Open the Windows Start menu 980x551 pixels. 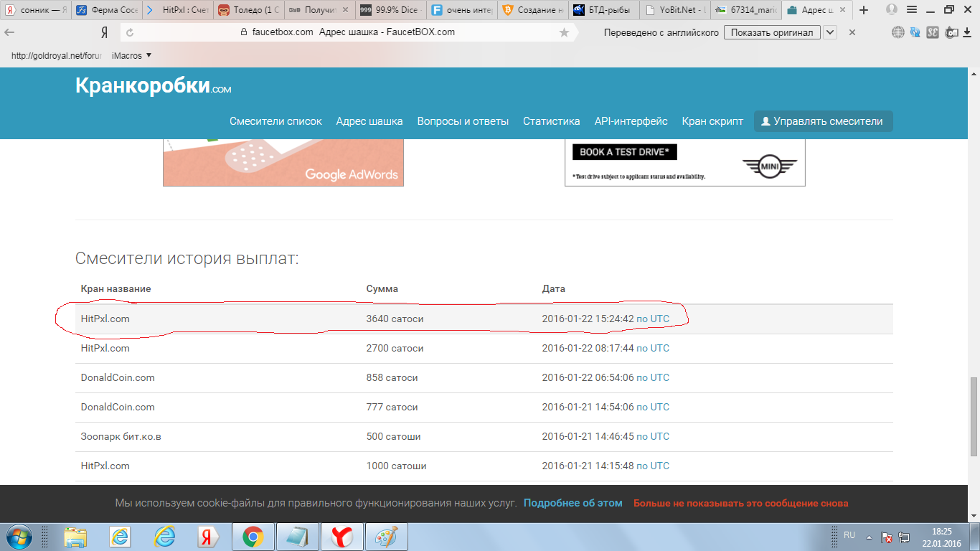point(20,537)
